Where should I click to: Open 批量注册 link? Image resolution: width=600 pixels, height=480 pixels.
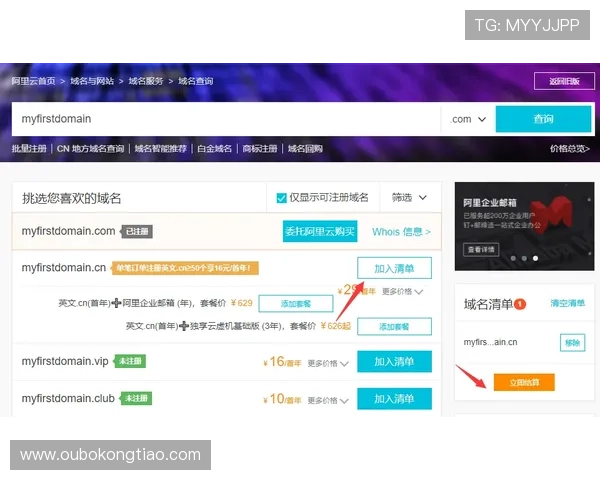pos(29,149)
